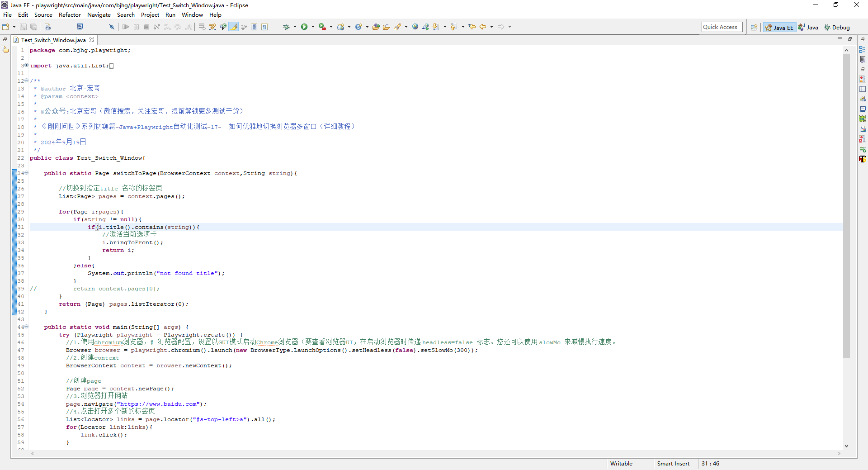Screen dimensions: 868x470
Task: Expand the folded imports on line 3
Action: coord(26,65)
